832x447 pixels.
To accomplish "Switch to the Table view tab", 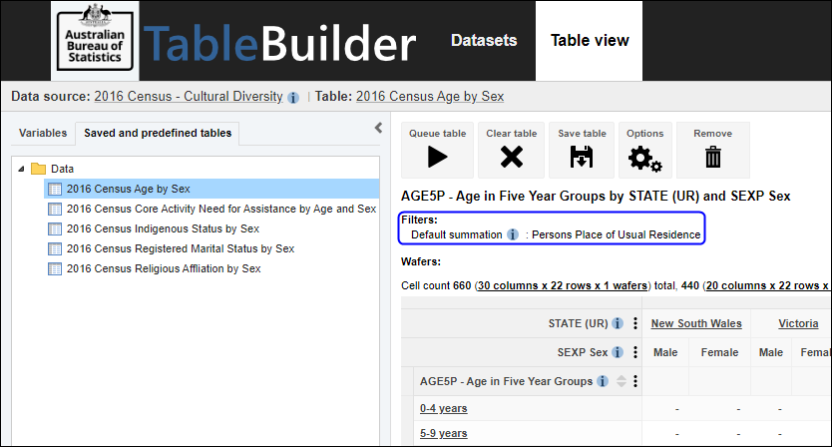I will [590, 40].
